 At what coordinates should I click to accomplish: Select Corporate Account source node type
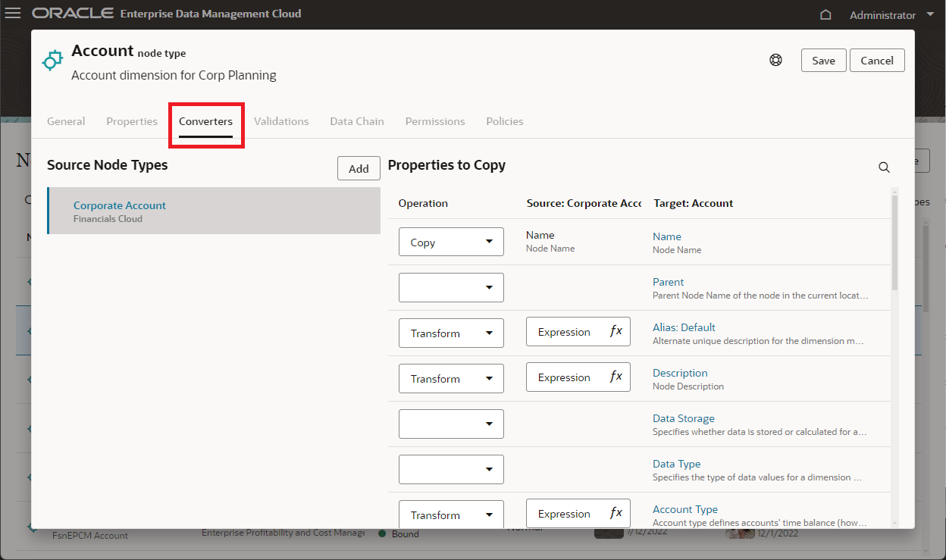coord(214,211)
